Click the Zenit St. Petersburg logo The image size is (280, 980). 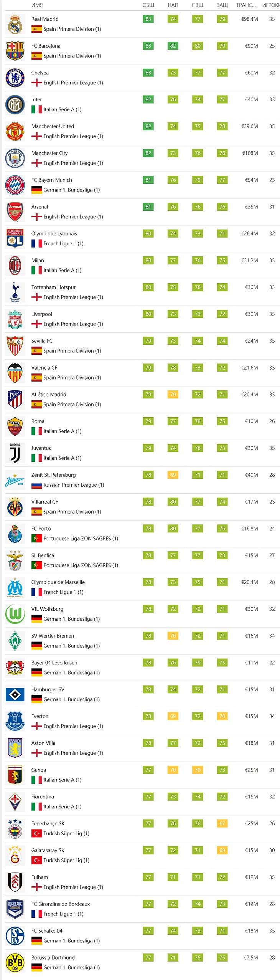click(x=15, y=480)
